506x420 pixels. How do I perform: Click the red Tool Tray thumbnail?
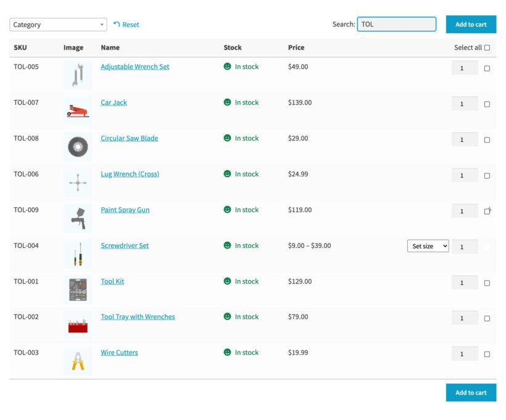78,326
